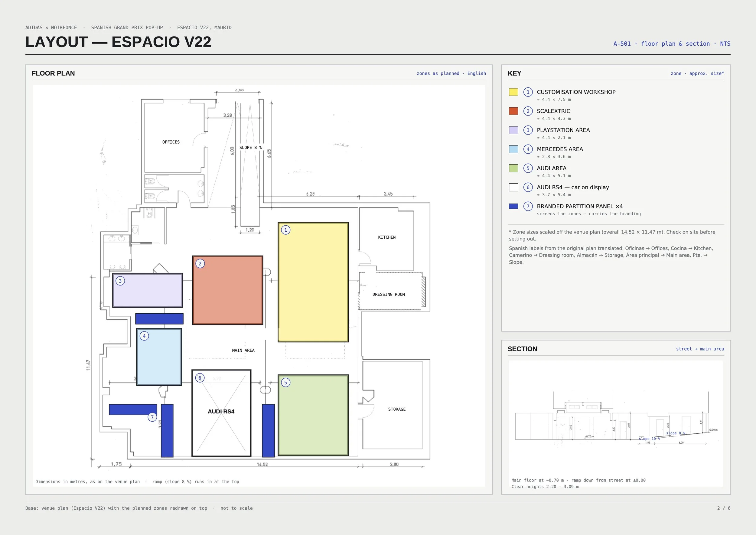Click the 11.47 vertical dimension
This screenshot has width=756, height=535.
point(88,365)
